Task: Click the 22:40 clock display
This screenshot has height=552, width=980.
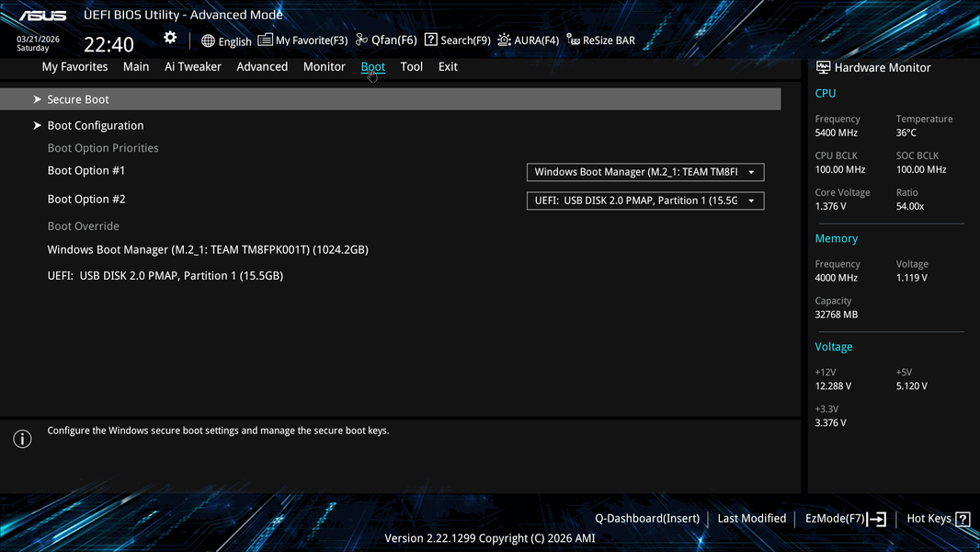Action: click(x=108, y=44)
